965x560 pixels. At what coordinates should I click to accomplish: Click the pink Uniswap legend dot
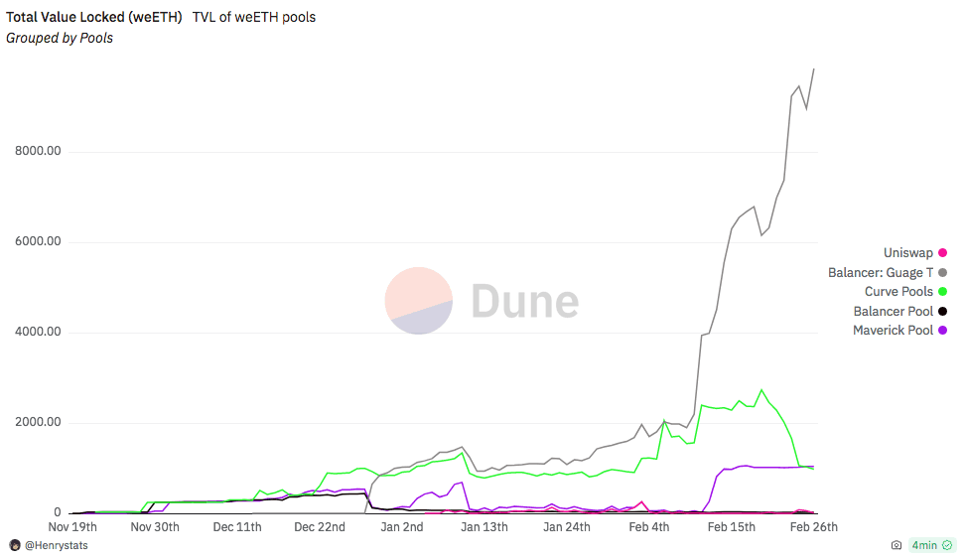click(942, 253)
